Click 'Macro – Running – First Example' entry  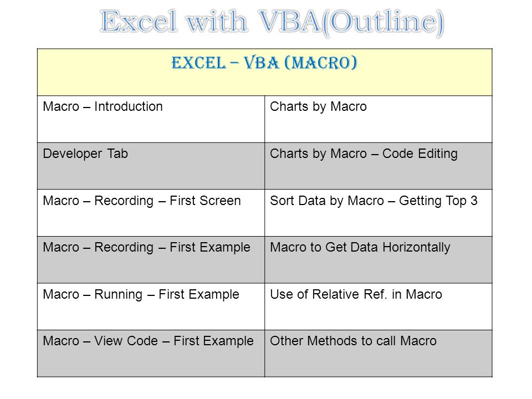[x=141, y=294]
